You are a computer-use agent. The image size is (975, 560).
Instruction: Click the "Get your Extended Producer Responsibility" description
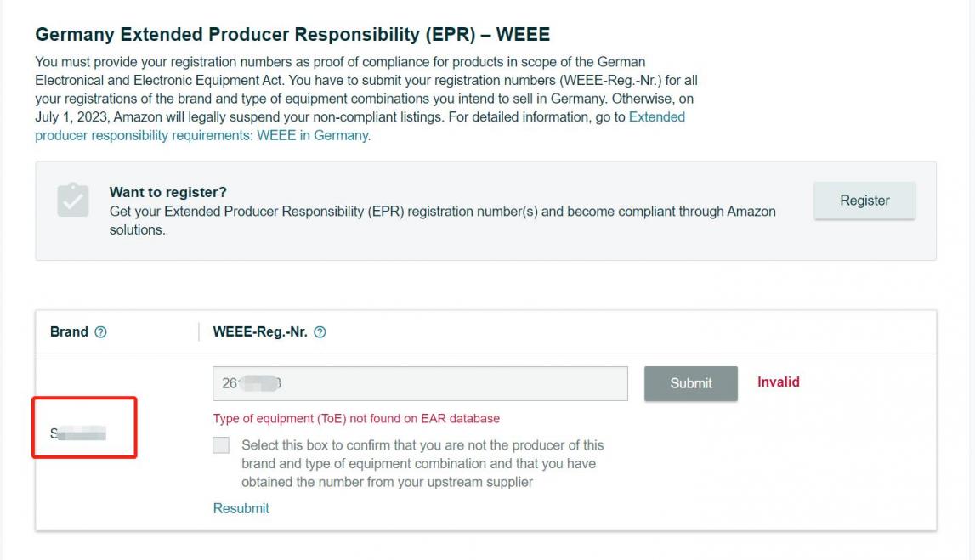click(442, 212)
